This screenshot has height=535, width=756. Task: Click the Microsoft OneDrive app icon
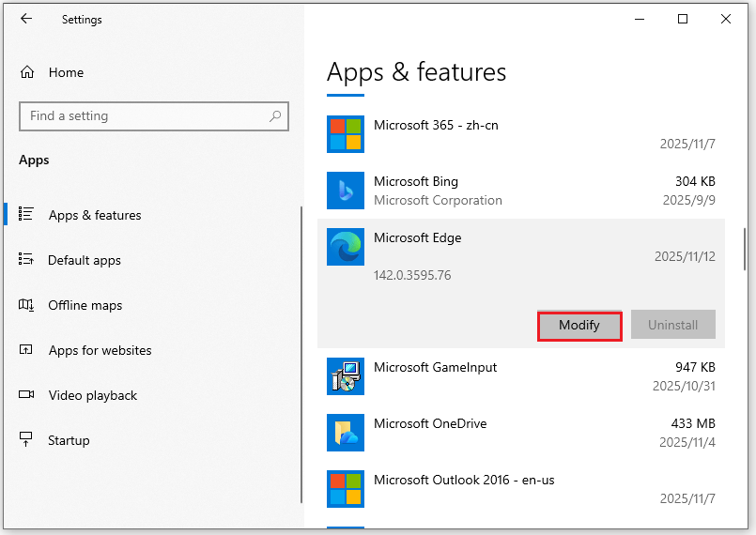(345, 433)
